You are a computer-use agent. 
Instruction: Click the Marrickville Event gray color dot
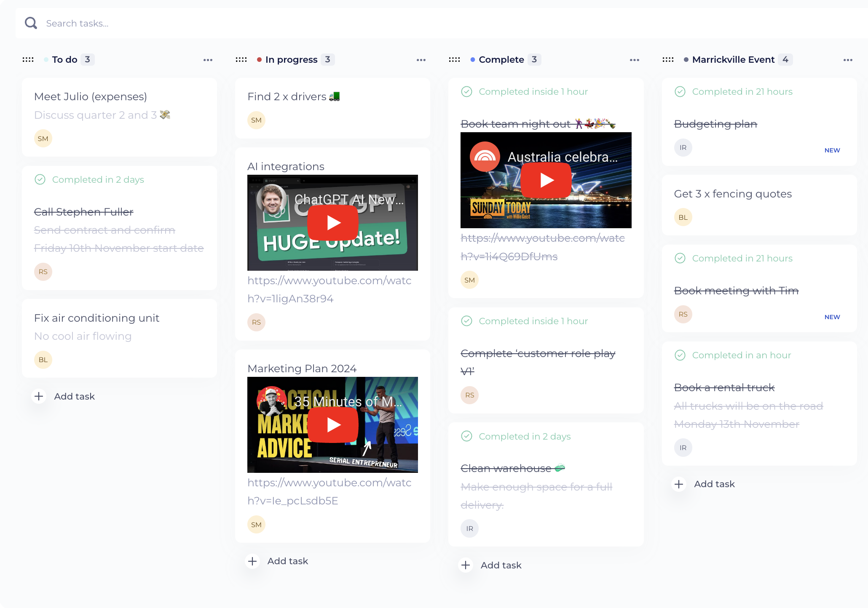(686, 59)
